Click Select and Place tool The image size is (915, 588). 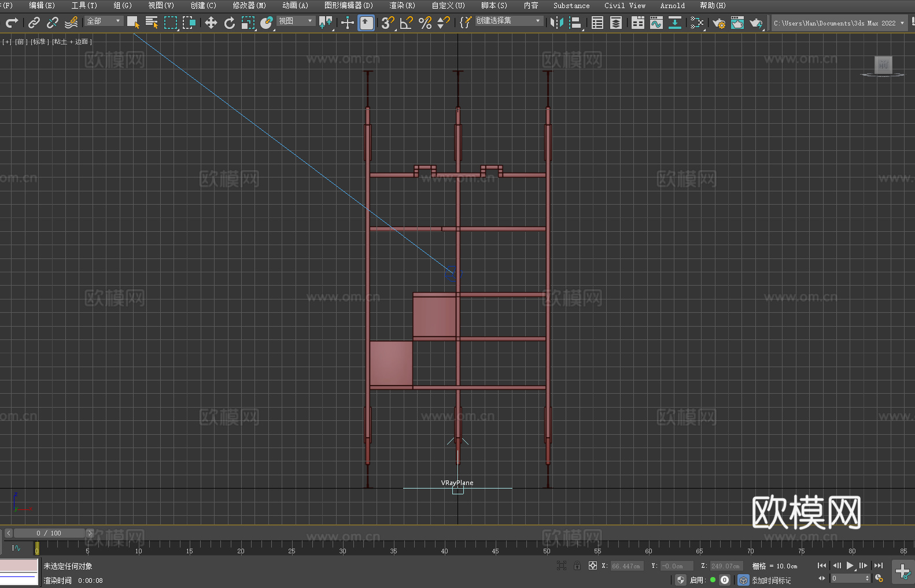(267, 23)
